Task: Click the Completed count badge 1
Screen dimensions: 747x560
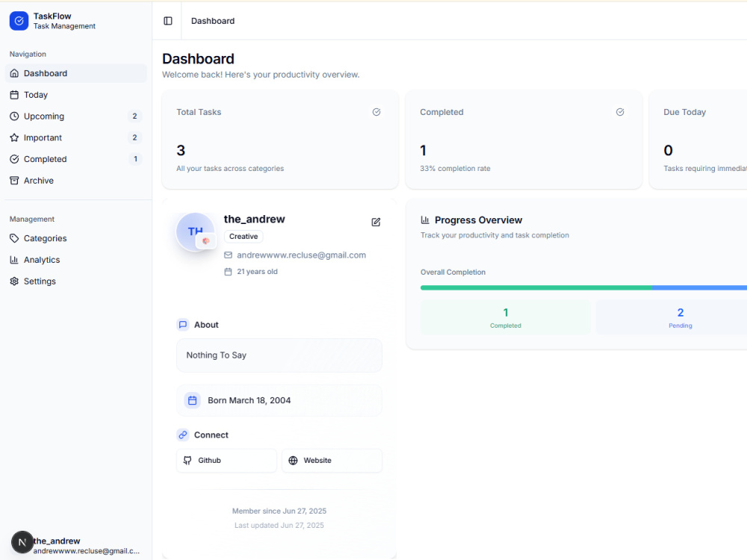Action: (135, 159)
